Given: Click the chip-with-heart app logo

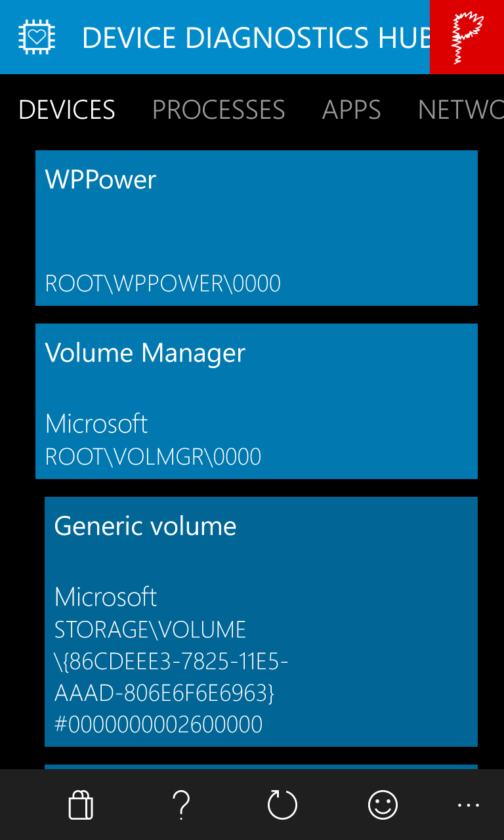Looking at the screenshot, I should (x=37, y=37).
